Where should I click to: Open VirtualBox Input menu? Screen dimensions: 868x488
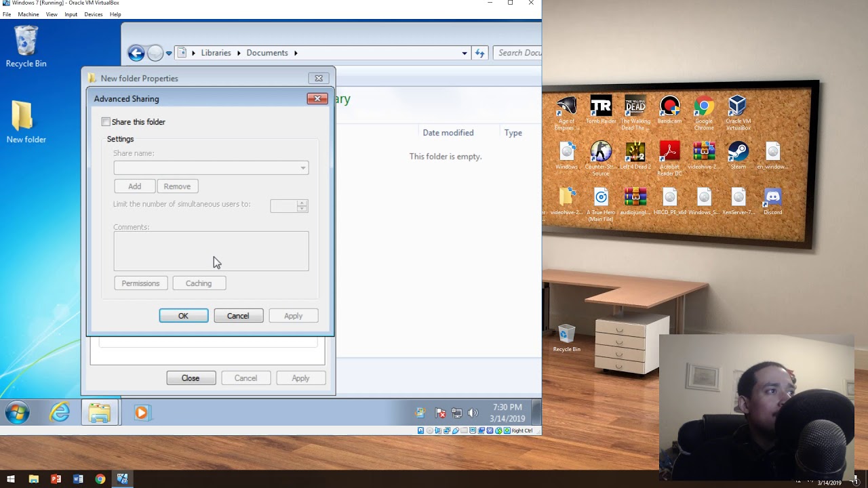point(71,14)
